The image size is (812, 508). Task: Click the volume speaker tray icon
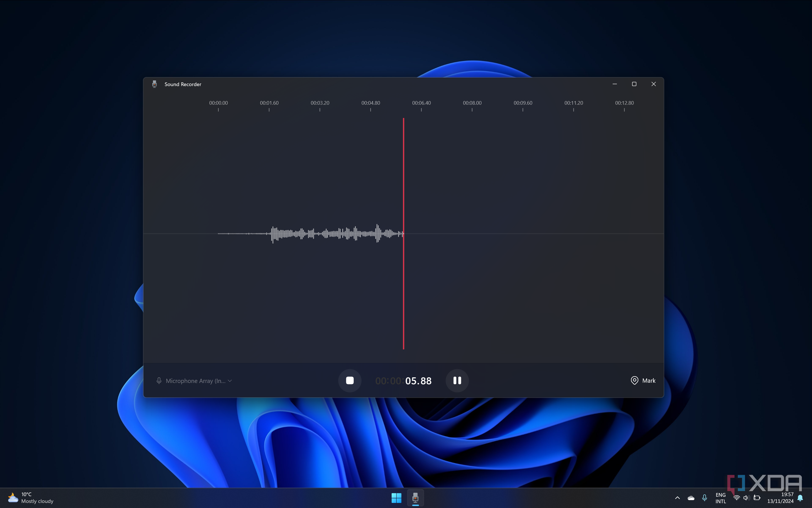[x=746, y=498]
